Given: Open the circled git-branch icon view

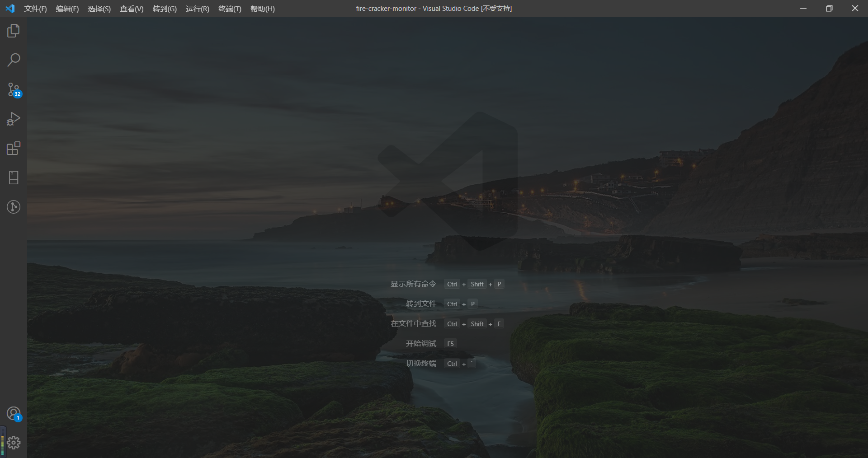Looking at the screenshot, I should (x=14, y=207).
